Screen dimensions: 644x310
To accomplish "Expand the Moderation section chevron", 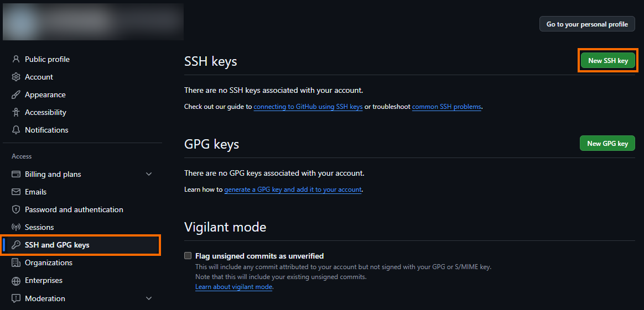I will click(149, 298).
